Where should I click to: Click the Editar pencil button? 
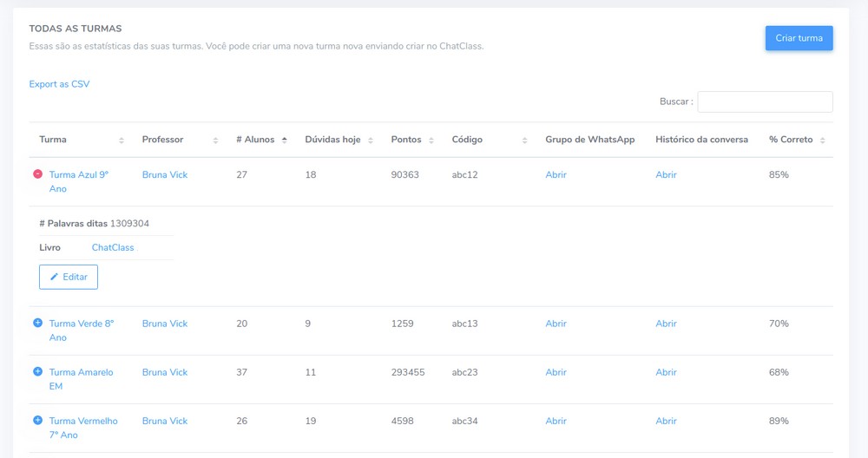(69, 277)
